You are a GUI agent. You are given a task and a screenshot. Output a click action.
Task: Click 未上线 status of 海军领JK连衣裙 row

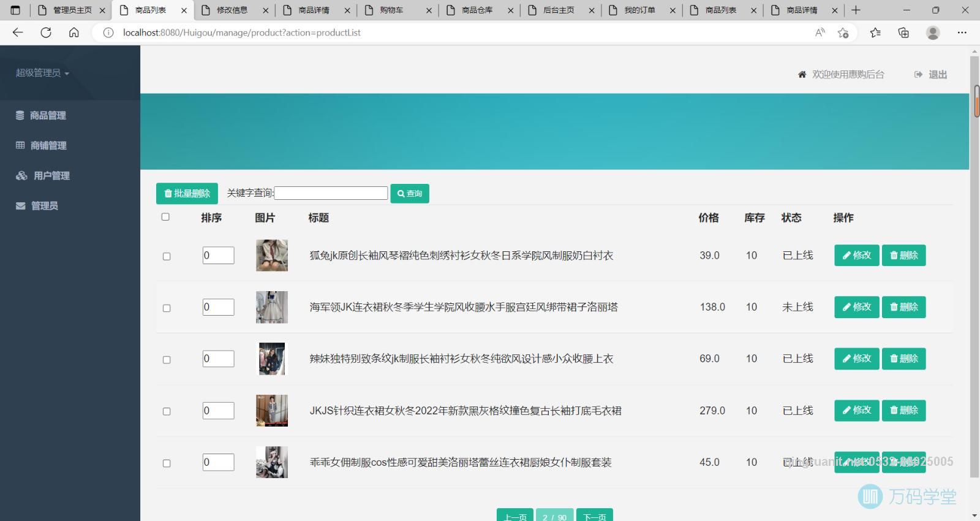coord(797,307)
